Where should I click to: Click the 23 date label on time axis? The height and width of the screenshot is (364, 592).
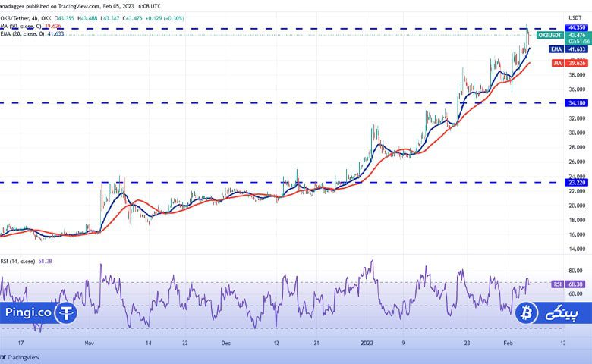pos(467,343)
